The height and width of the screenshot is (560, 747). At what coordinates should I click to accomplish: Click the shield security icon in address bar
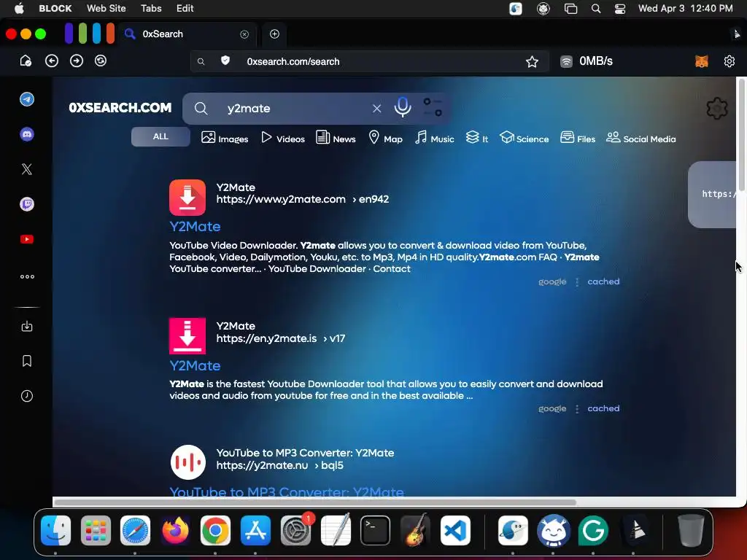225,61
